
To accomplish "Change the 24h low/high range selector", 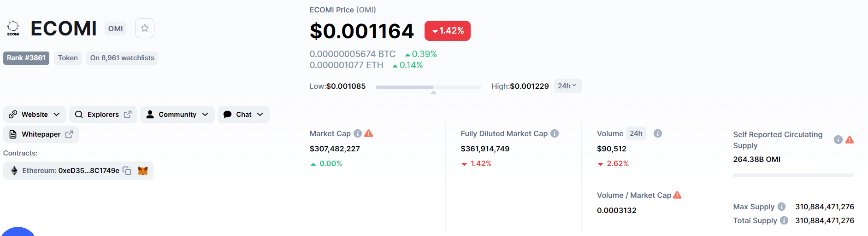I will pos(567,86).
